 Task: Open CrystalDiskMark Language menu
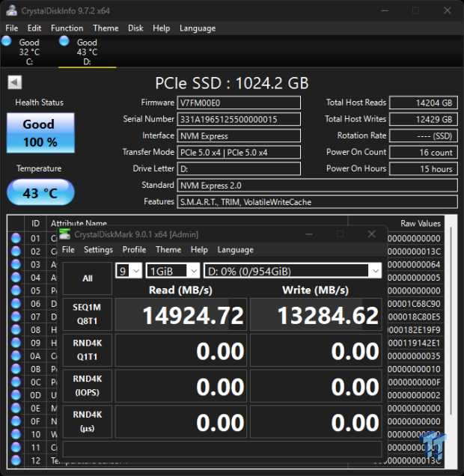(x=236, y=249)
